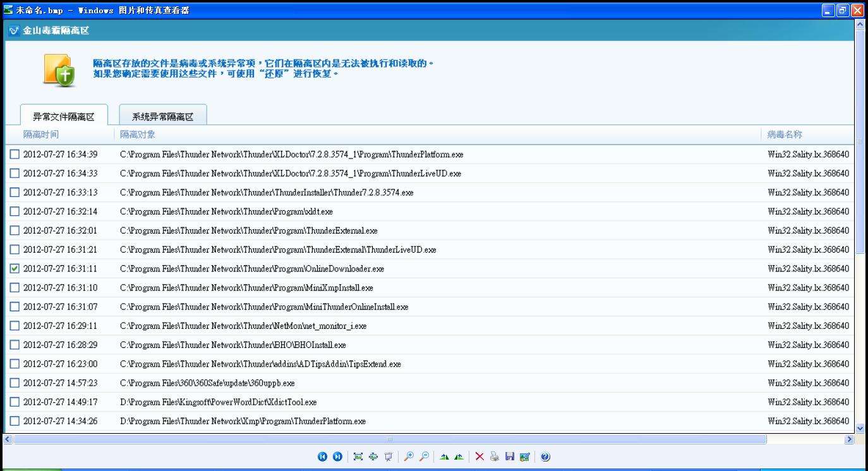Screen dimensions: 868x471
Task: Click the 隔离对象 column header
Action: pyautogui.click(x=138, y=134)
